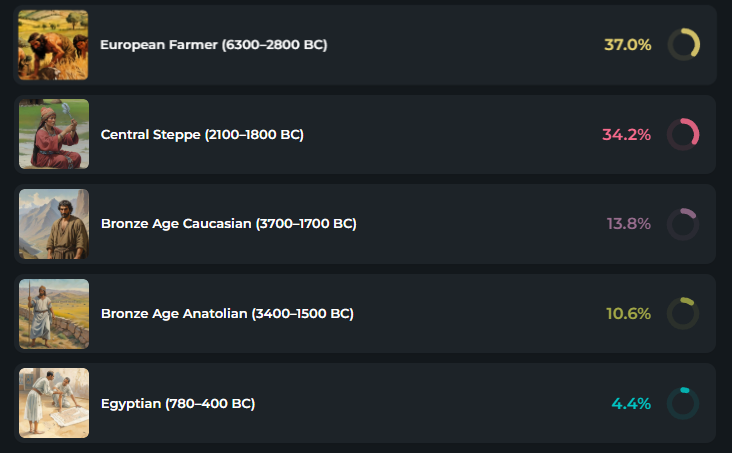The height and width of the screenshot is (453, 732).
Task: Click the 13.8% percentage value
Action: tap(628, 224)
